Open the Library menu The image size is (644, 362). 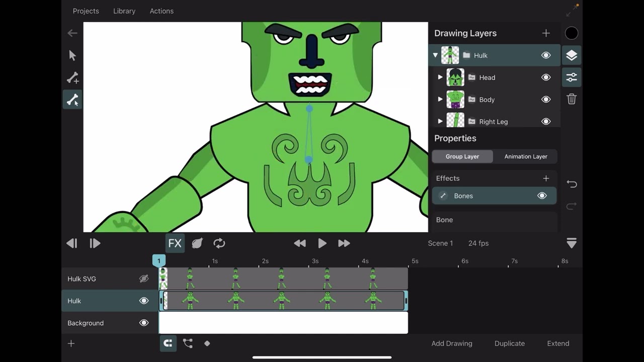point(124,11)
